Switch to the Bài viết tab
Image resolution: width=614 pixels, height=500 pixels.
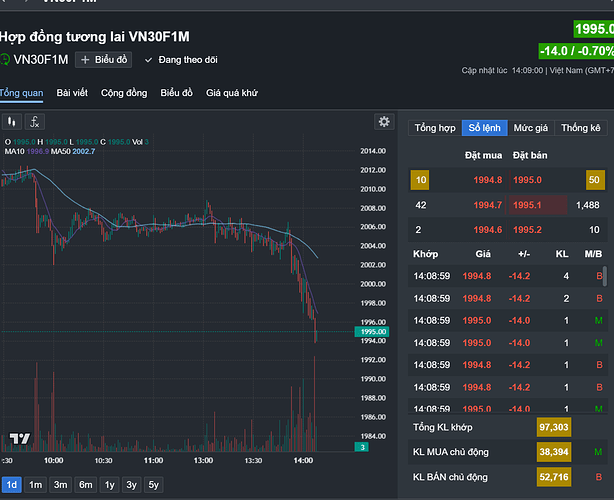tap(72, 93)
